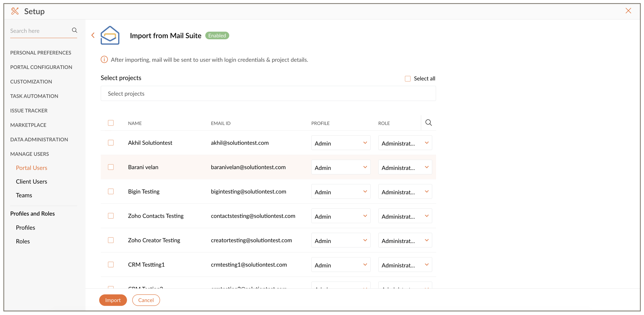This screenshot has width=644, height=315.
Task: Select the Bigin Testing user checkbox
Action: click(111, 191)
